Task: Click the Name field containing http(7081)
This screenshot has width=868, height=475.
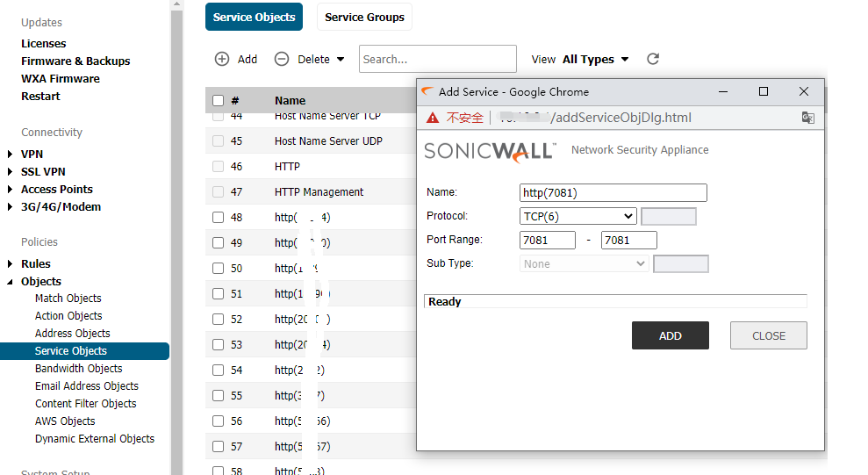Action: click(x=613, y=193)
